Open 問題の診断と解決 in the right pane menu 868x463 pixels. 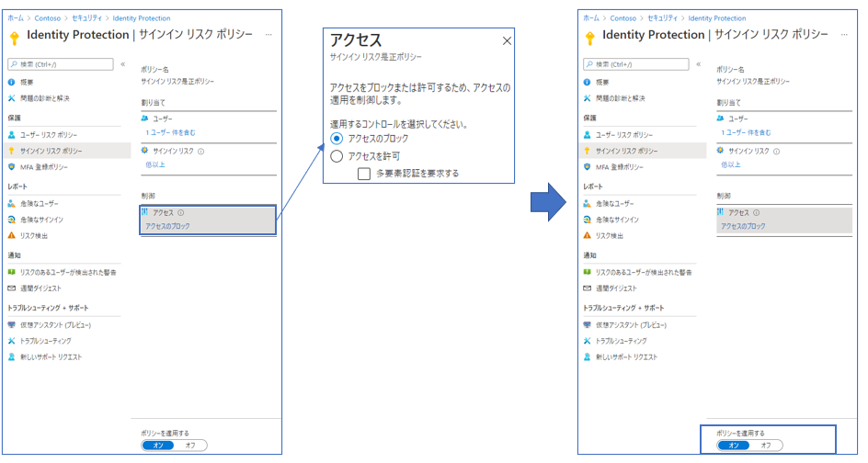point(621,98)
